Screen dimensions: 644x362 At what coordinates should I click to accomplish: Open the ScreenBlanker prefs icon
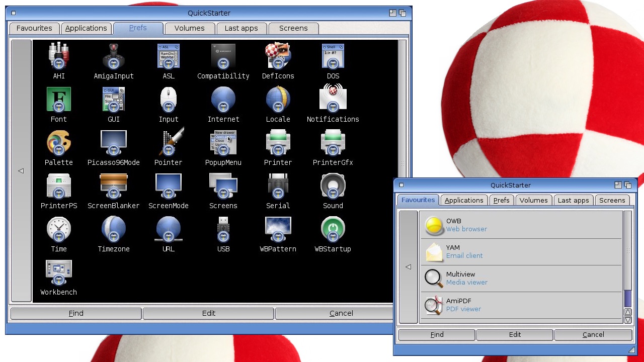tap(114, 186)
